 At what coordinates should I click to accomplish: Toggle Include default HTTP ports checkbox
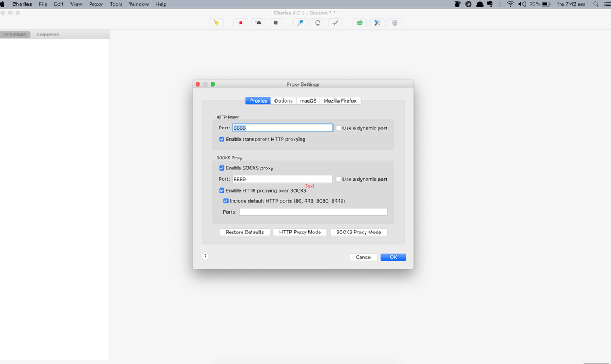(226, 201)
